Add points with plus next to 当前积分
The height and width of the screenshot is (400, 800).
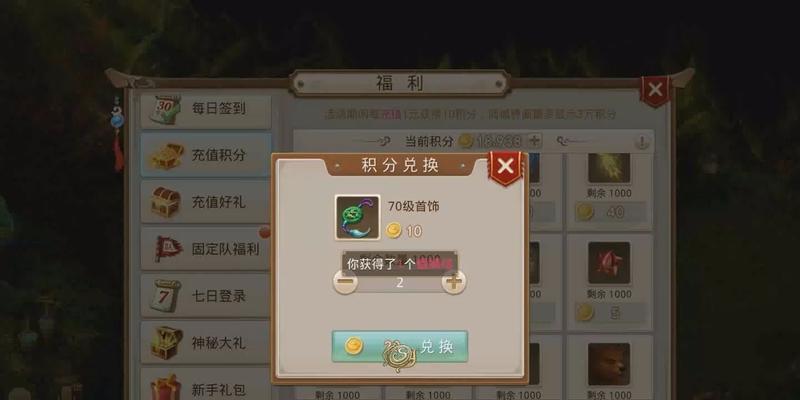coord(534,141)
